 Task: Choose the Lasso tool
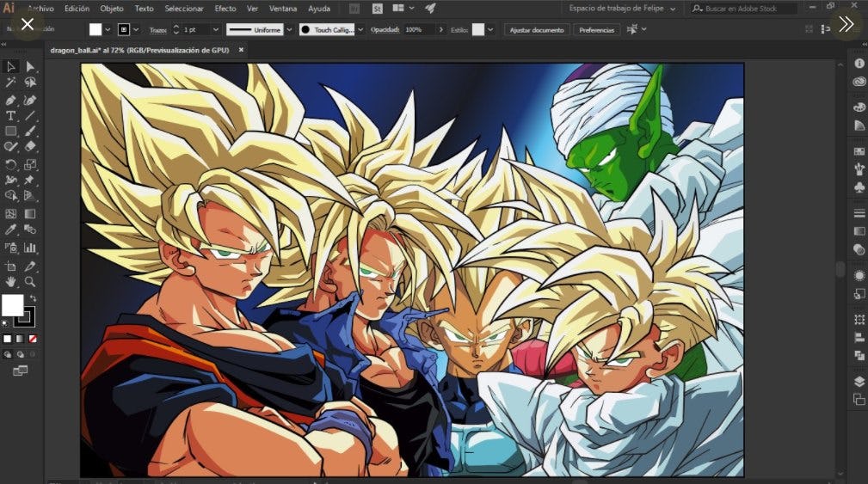click(30, 83)
